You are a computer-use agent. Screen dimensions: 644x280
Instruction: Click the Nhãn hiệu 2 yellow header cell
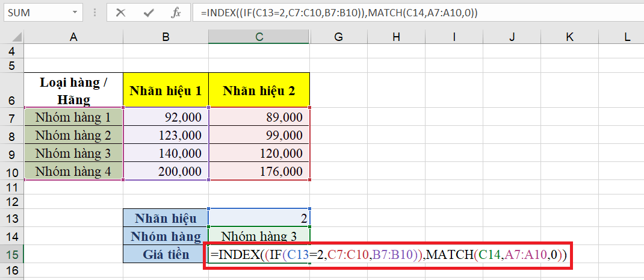click(259, 90)
